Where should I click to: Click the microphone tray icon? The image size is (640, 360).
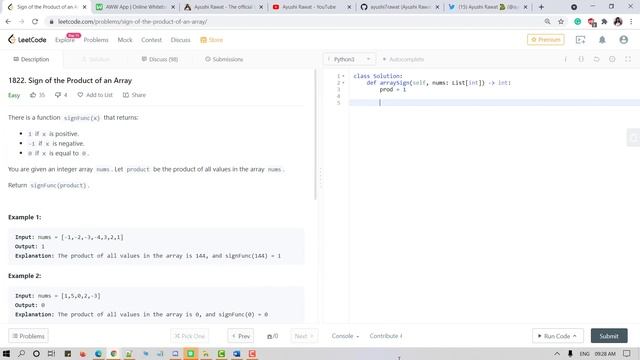(x=570, y=353)
